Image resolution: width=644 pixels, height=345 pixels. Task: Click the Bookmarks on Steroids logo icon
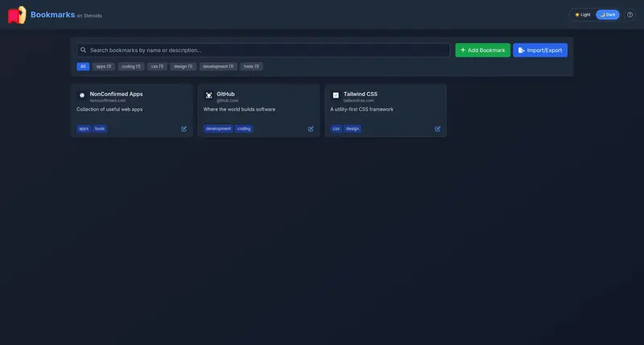[x=17, y=15]
